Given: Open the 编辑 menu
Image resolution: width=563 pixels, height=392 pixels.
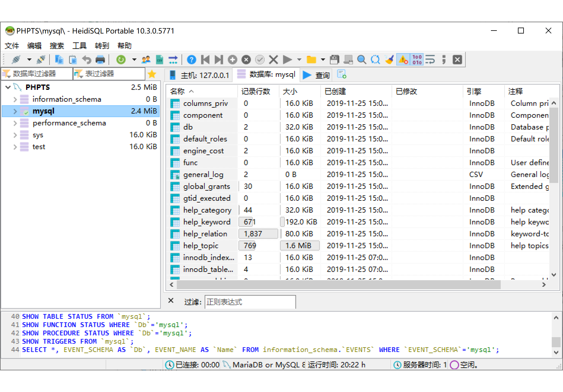Looking at the screenshot, I should [34, 46].
